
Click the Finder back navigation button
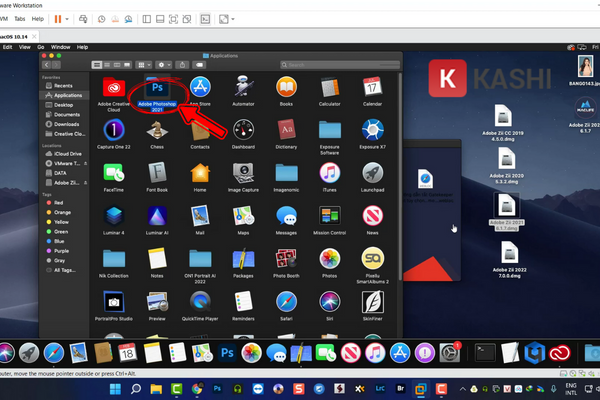point(47,63)
